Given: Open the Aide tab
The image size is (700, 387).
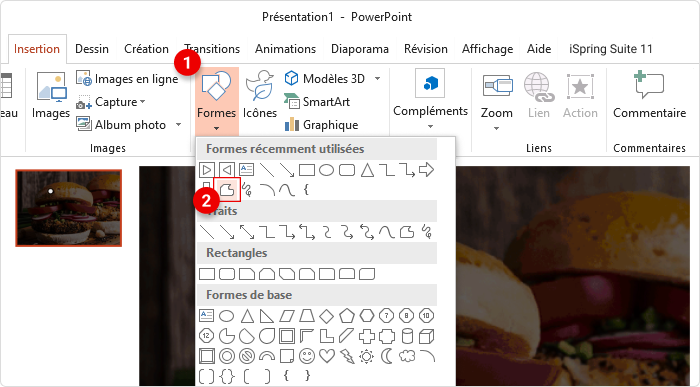Looking at the screenshot, I should 539,49.
